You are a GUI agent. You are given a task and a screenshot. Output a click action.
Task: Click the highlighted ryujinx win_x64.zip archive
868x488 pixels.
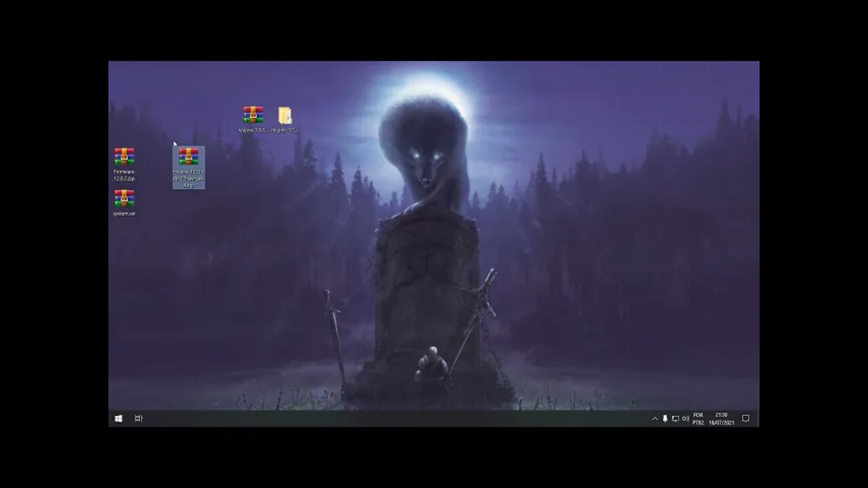189,167
